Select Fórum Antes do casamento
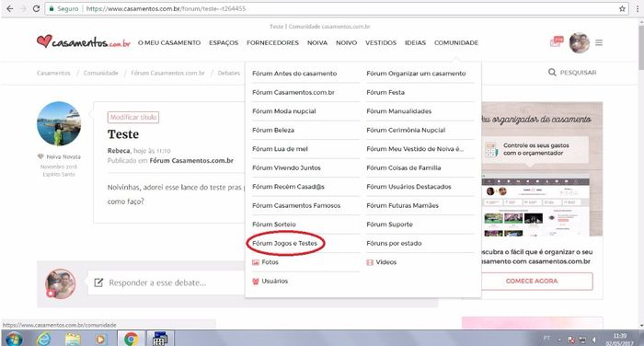The image size is (644, 346). 294,74
